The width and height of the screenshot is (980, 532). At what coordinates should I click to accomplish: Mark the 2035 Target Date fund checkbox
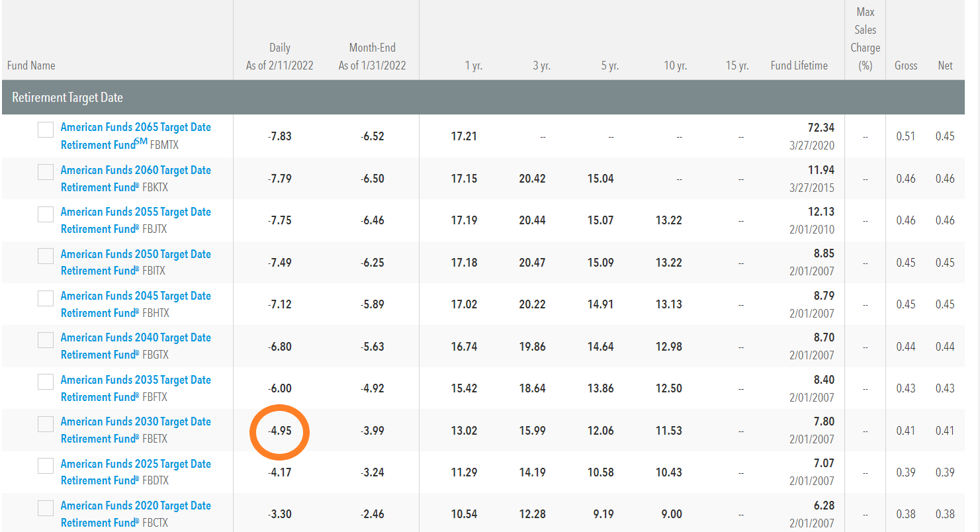(46, 382)
